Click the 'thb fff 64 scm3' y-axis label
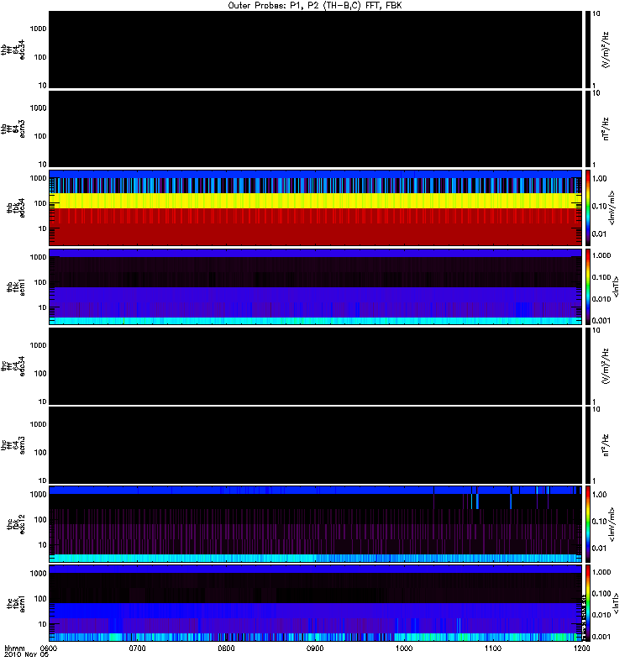 [13, 129]
